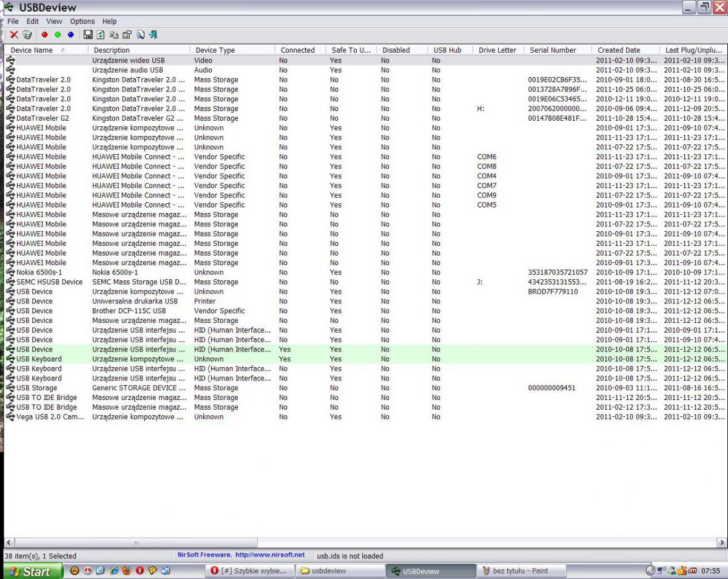
Task: Open the Edit menu
Action: 32,21
